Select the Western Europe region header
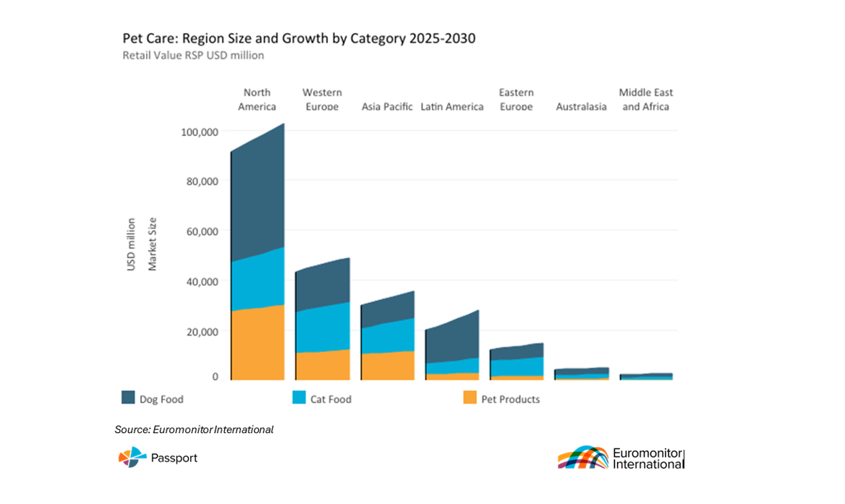Image resolution: width=845 pixels, height=504 pixels. (x=322, y=100)
